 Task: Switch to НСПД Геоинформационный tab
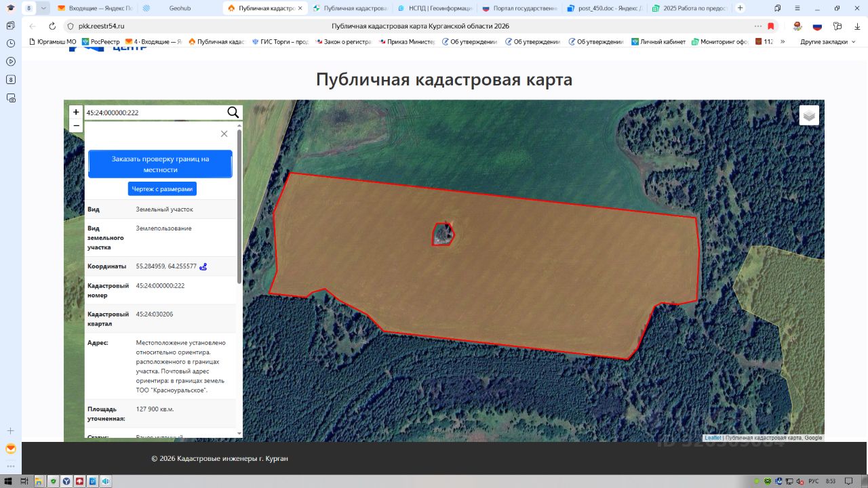435,8
